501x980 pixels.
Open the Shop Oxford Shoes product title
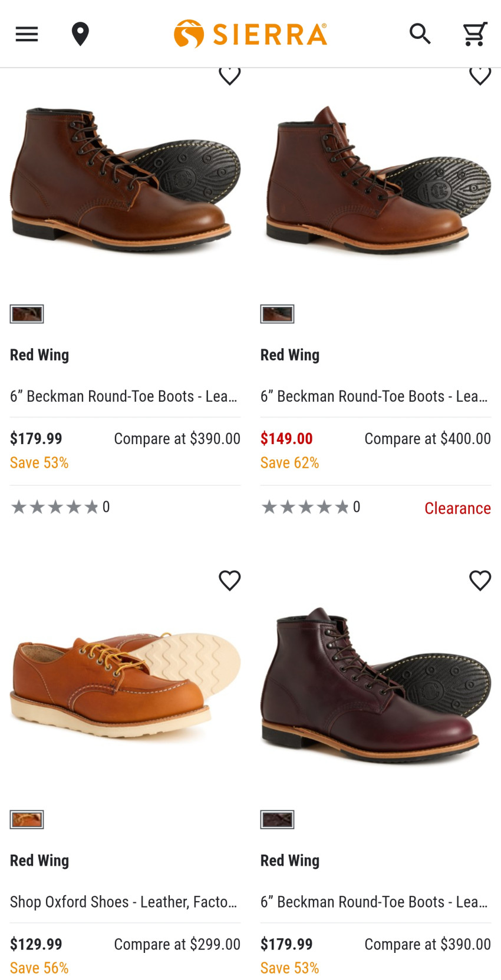124,902
